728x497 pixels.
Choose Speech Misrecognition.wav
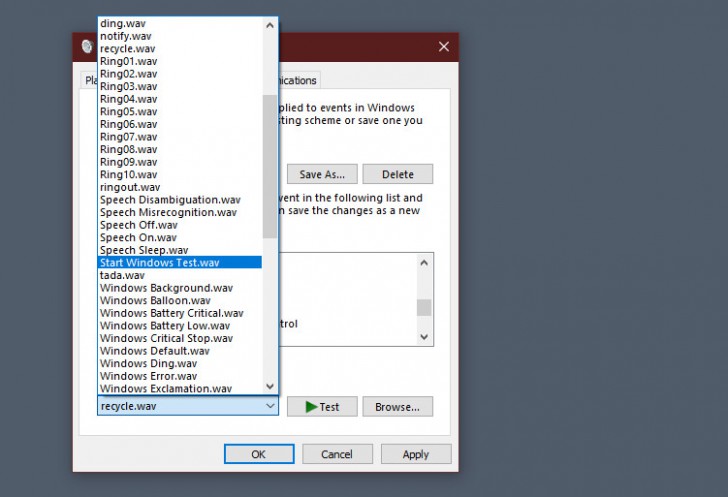tap(180, 212)
